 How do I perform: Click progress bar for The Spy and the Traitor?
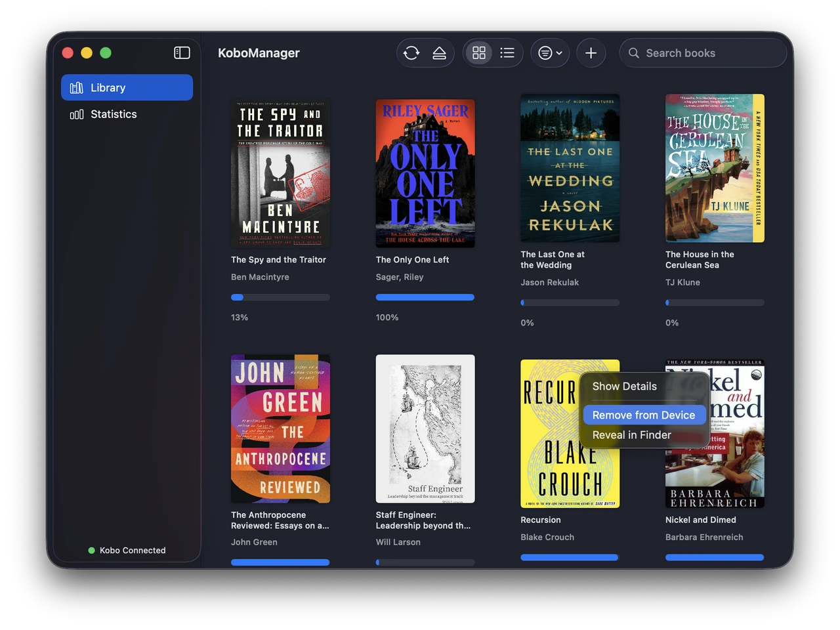click(280, 297)
